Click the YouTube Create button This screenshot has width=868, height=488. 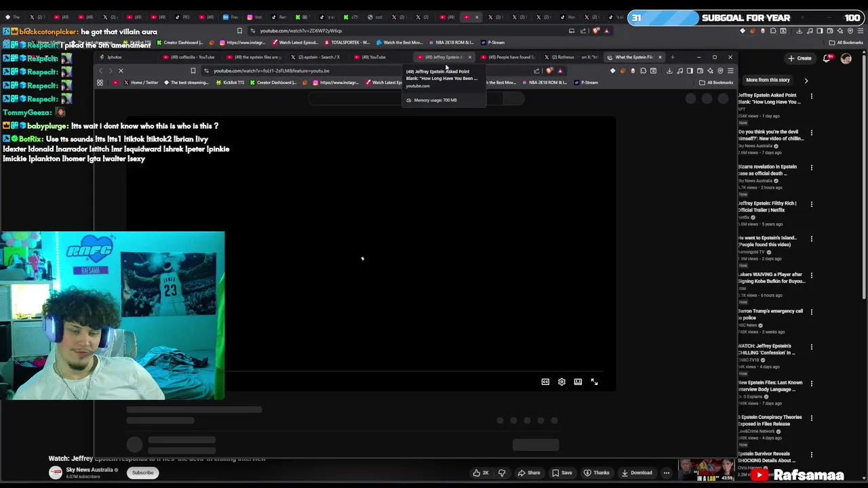pyautogui.click(x=800, y=58)
